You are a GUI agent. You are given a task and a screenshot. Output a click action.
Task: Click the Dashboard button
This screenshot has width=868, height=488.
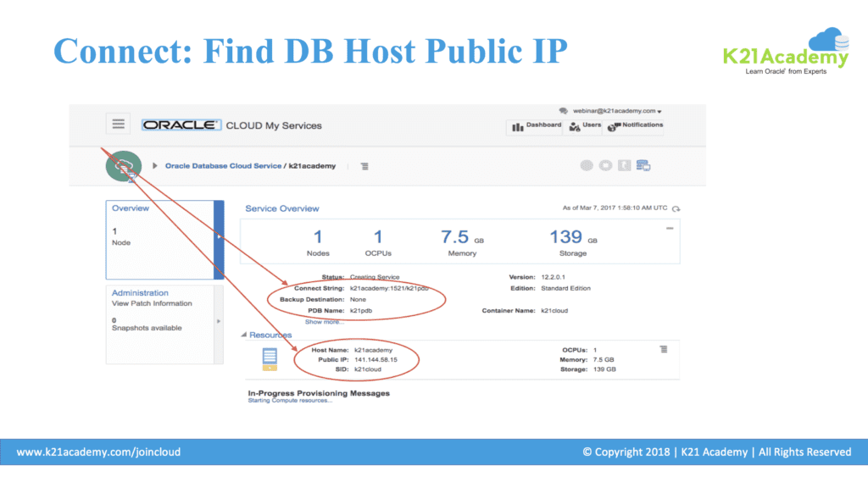coord(538,126)
